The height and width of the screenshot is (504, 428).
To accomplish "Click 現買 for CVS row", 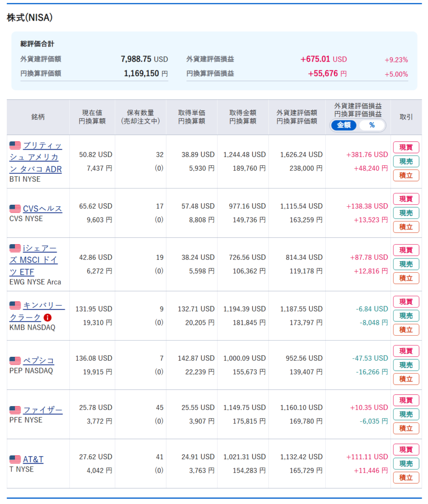I will click(406, 199).
